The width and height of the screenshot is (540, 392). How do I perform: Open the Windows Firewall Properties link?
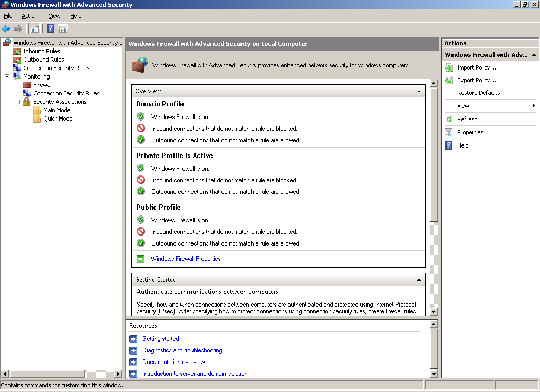(186, 259)
